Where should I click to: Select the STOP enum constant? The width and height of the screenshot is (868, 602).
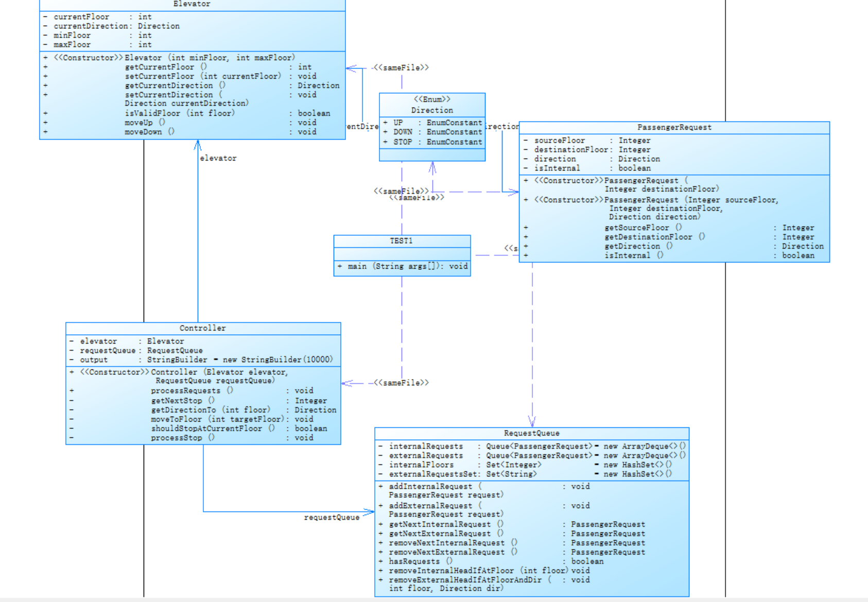pyautogui.click(x=432, y=142)
